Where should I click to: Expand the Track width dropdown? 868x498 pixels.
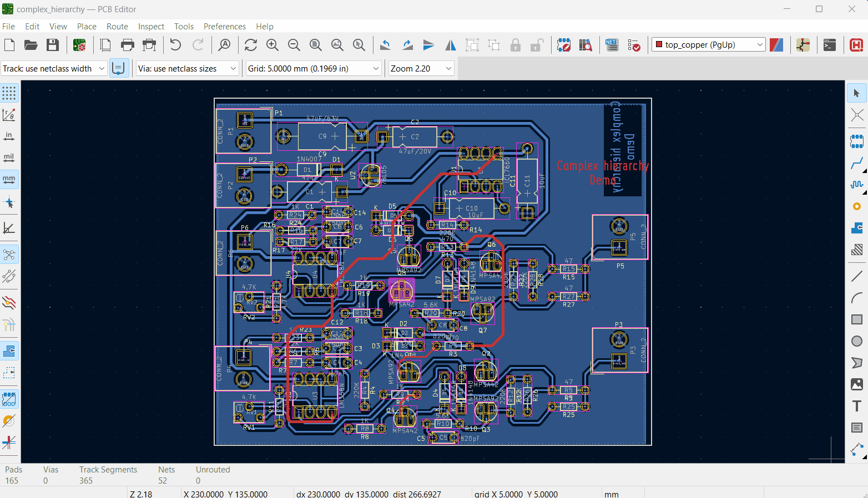coord(102,69)
